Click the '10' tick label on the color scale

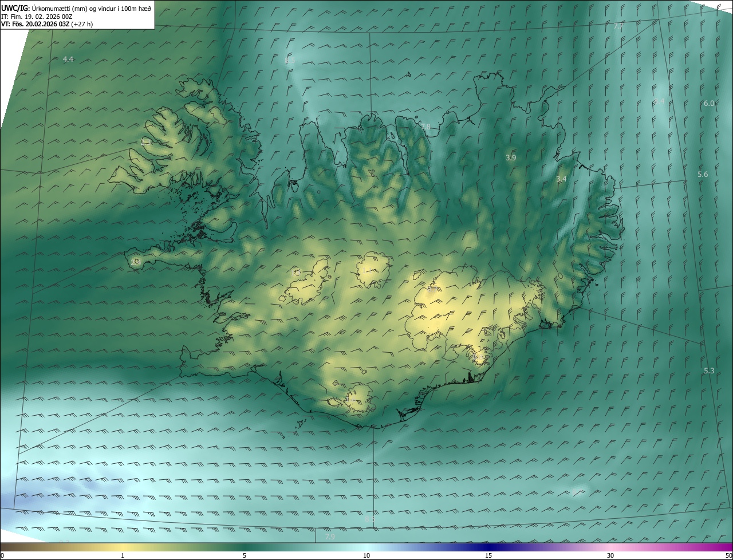pos(366,555)
